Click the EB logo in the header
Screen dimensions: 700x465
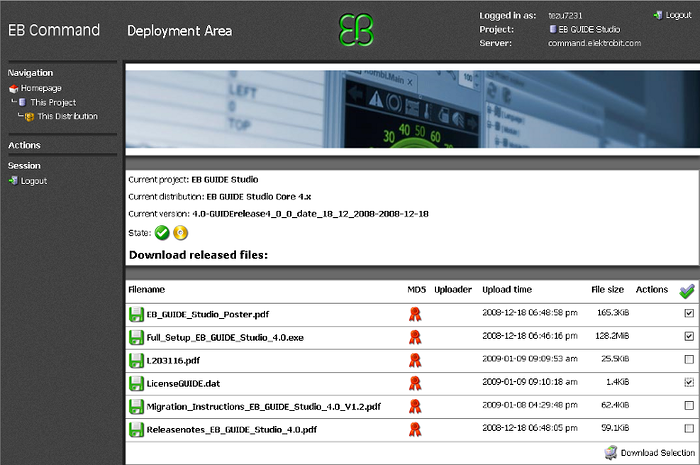click(354, 29)
